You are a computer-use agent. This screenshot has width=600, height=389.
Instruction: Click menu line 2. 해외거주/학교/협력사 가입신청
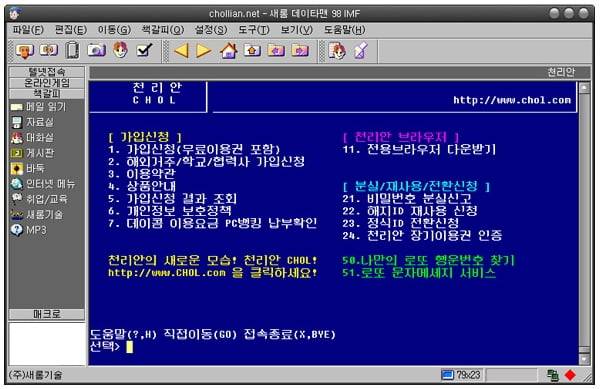click(x=206, y=161)
